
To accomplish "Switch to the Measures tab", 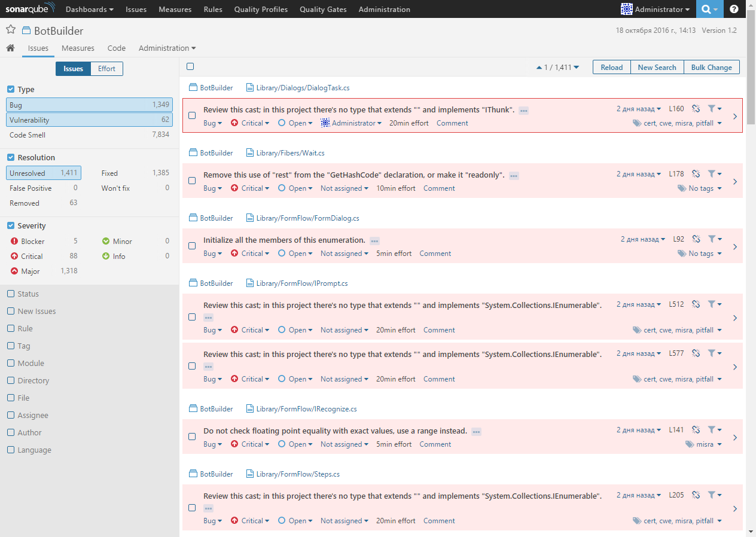I will pyautogui.click(x=78, y=48).
